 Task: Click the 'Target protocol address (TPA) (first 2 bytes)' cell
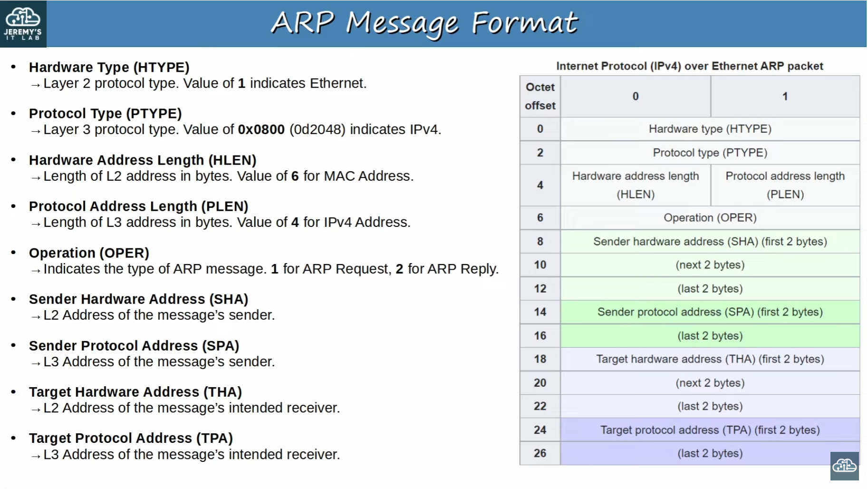pyautogui.click(x=710, y=430)
